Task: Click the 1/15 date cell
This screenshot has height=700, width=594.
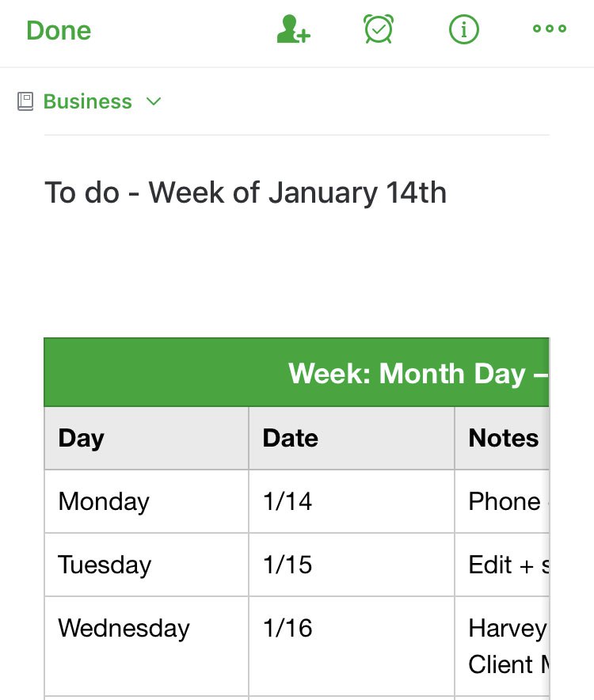Action: pos(351,565)
